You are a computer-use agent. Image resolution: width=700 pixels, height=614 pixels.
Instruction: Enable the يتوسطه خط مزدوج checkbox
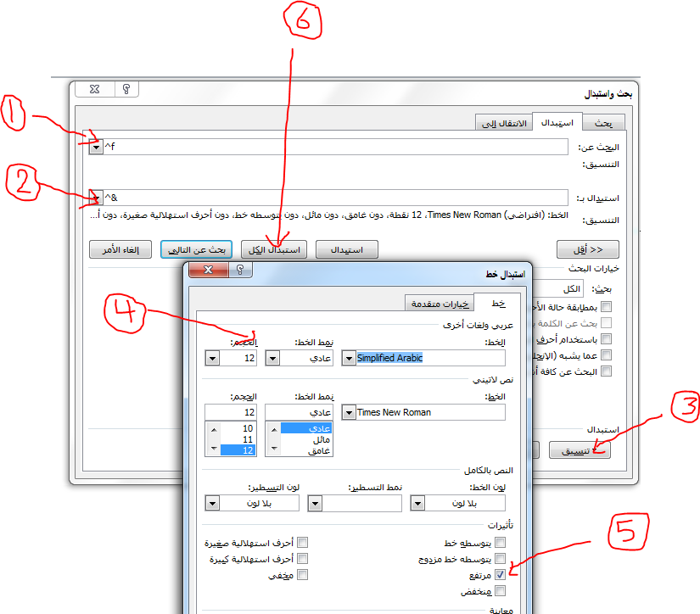point(500,558)
